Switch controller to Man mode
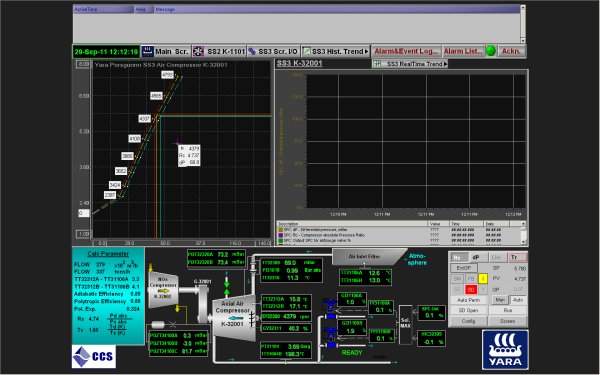The width and height of the screenshot is (600, 375). coord(500,300)
